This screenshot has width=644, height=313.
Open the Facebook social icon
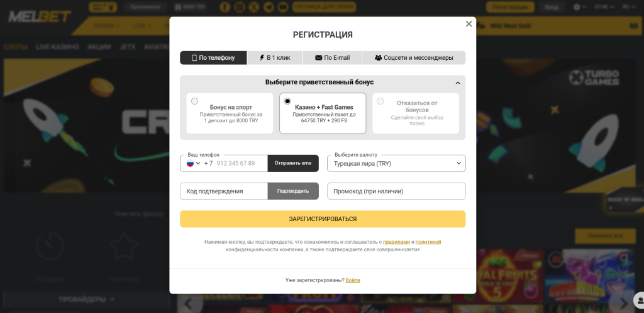(225, 7)
